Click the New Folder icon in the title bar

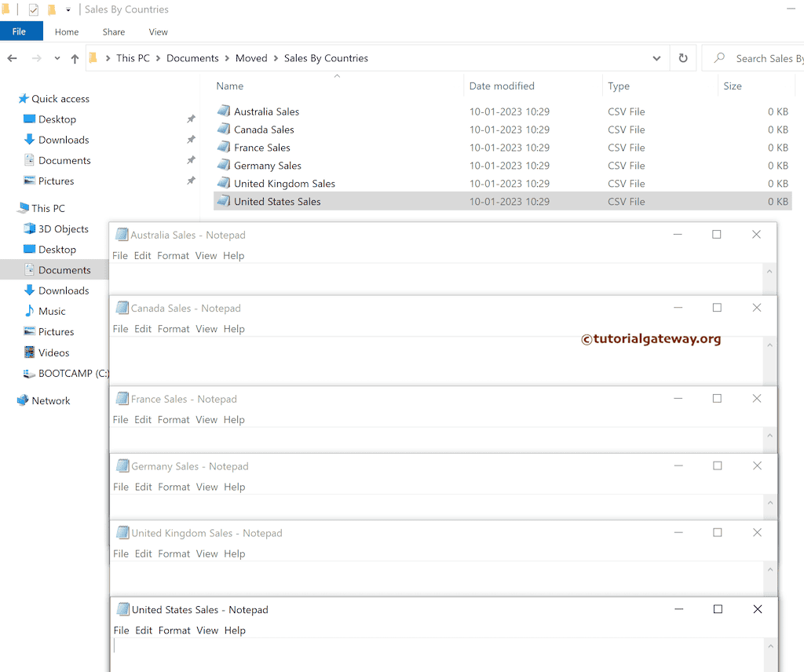pyautogui.click(x=52, y=9)
